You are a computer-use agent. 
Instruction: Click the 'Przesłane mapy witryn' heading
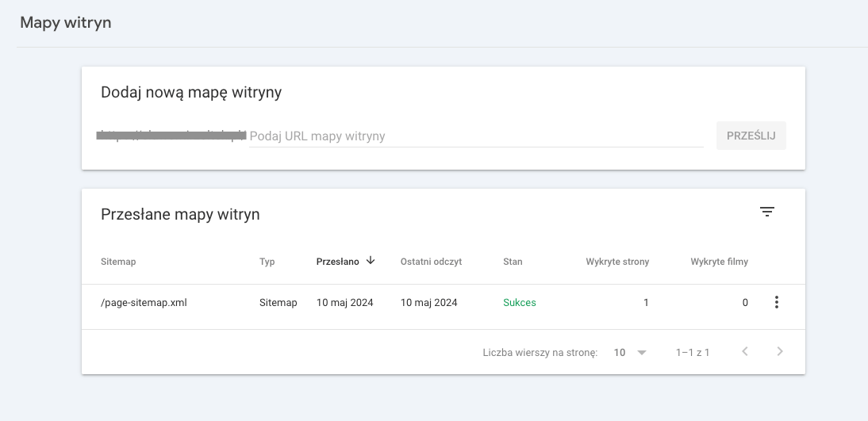(x=180, y=214)
